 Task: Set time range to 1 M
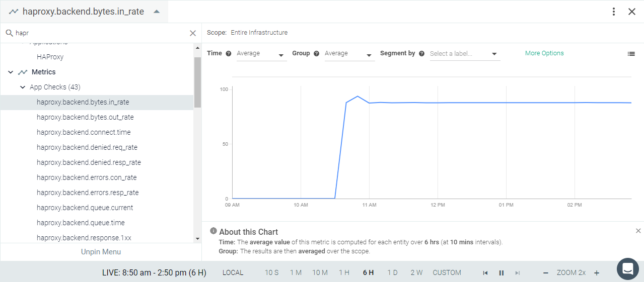click(296, 272)
